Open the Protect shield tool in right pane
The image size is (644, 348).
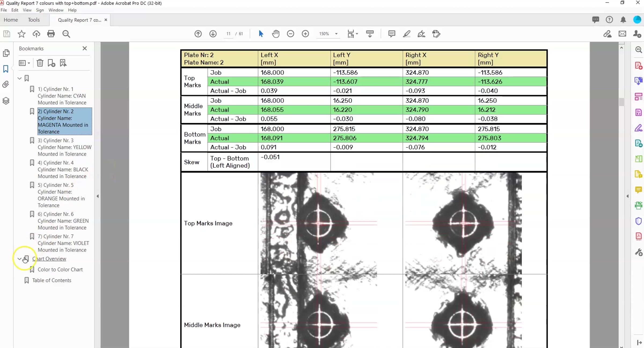[638, 221]
